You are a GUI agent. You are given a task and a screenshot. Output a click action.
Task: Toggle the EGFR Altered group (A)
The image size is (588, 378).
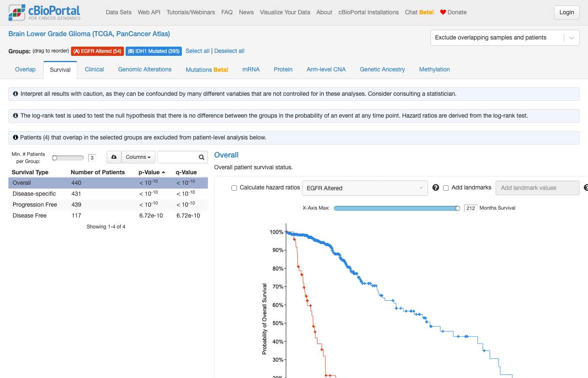(97, 51)
